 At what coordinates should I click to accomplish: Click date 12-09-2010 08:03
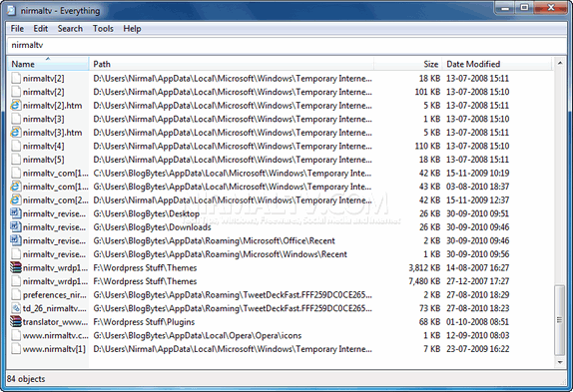(x=477, y=335)
